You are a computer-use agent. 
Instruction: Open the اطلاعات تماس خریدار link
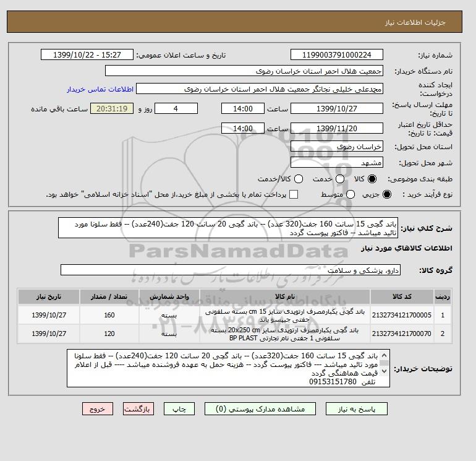point(100,89)
